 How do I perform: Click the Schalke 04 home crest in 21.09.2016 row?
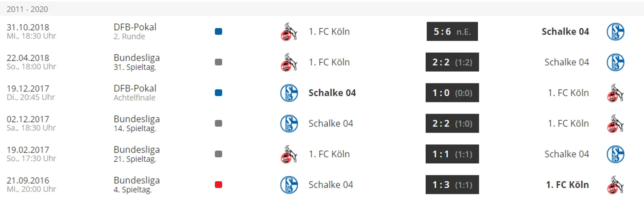(x=289, y=185)
